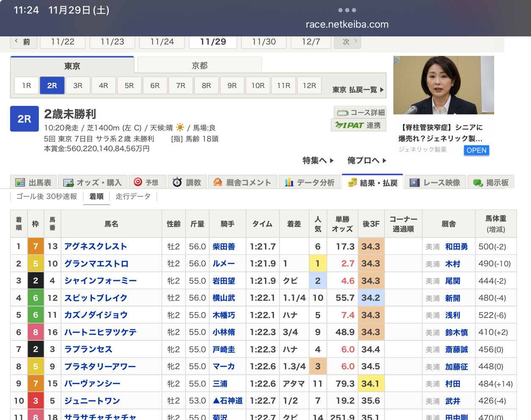531x420 pixels.
Task: Expand the 俺プロへ arrow link
Action: click(x=367, y=160)
